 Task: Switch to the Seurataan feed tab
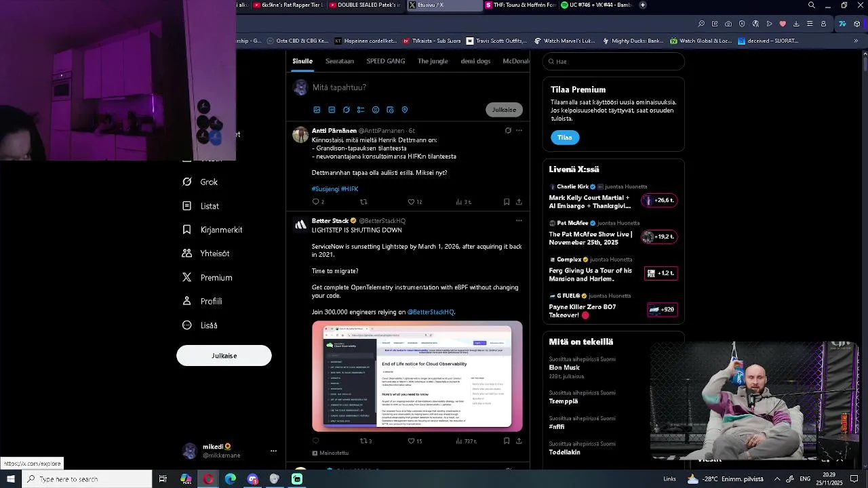(340, 61)
